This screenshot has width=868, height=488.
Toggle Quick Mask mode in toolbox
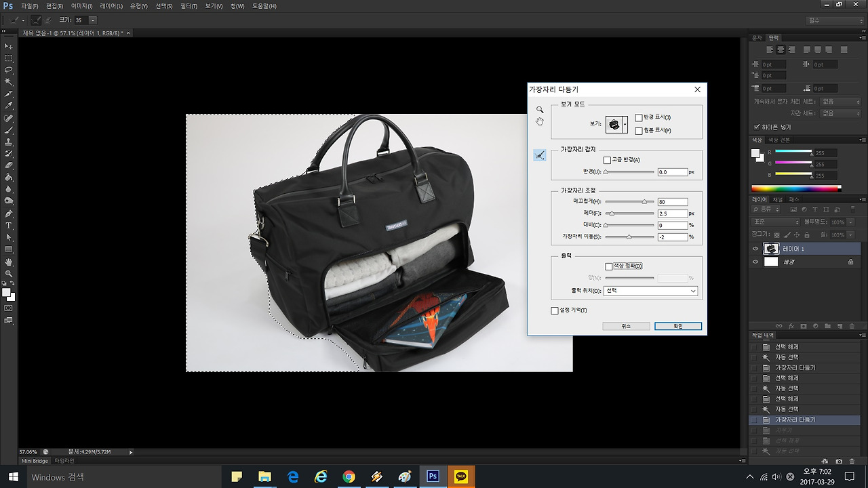click(x=9, y=308)
